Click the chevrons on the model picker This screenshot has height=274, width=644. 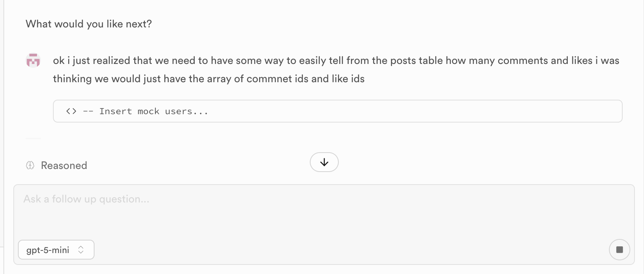[x=81, y=250]
